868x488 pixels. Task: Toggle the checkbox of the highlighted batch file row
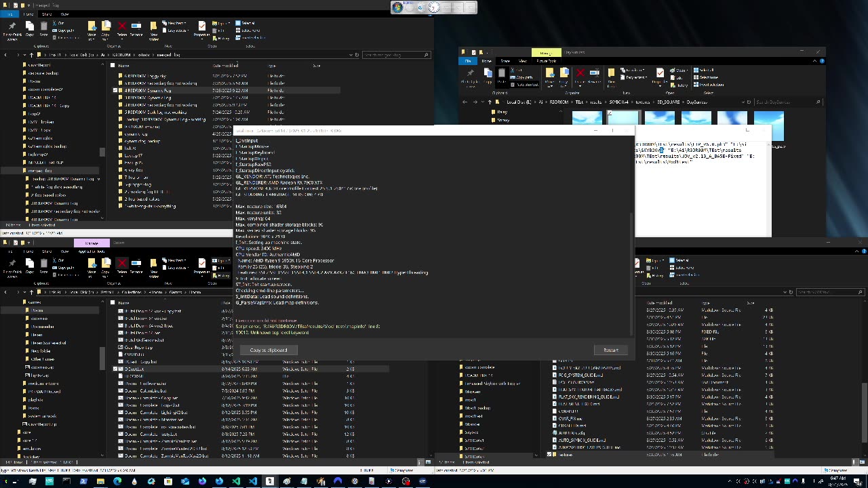115,369
